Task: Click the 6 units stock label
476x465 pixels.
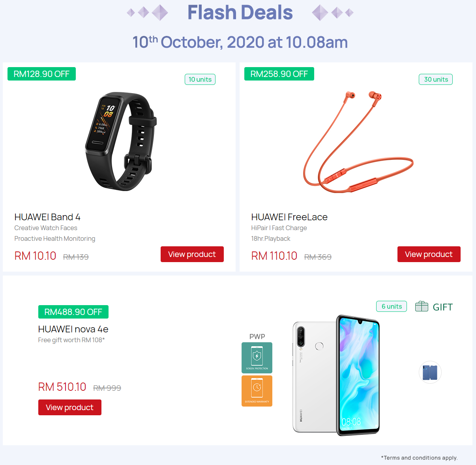Action: pos(392,306)
